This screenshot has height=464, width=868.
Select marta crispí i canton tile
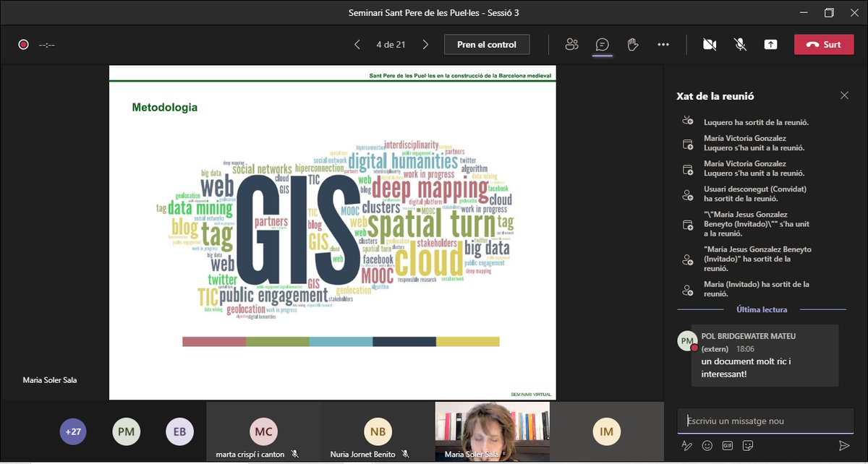pyautogui.click(x=263, y=431)
